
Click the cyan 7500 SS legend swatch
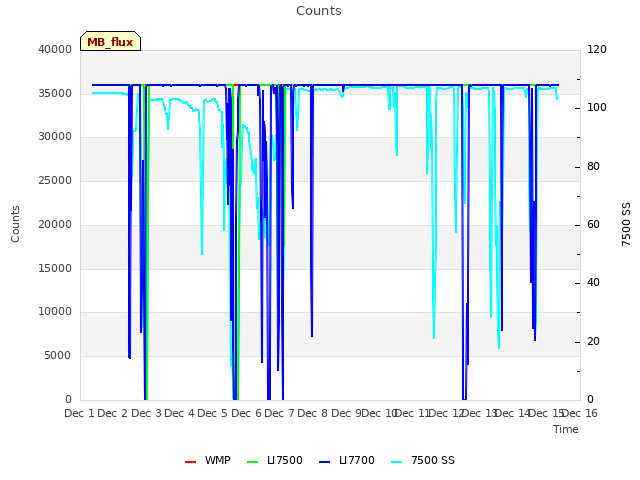pyautogui.click(x=396, y=462)
